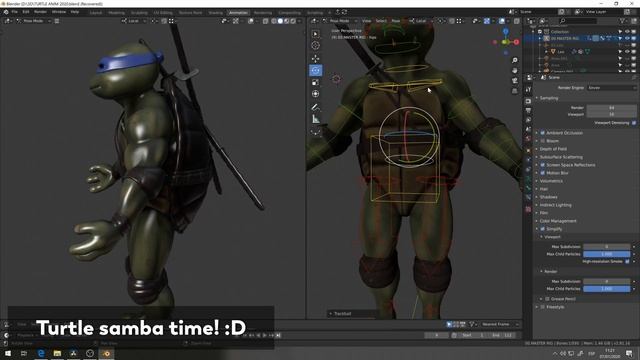Open the Render properties tab
This screenshot has width=640, height=360.
[x=528, y=101]
